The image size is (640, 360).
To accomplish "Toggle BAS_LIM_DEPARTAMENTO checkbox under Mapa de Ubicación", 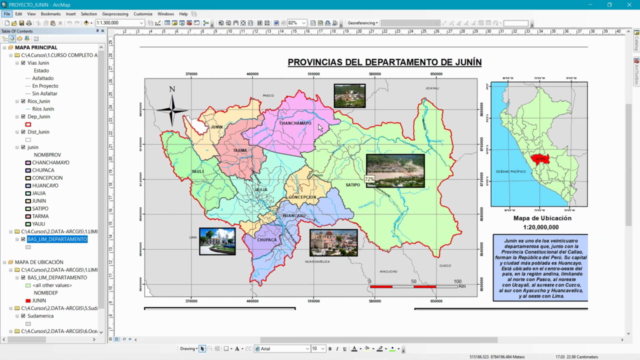I will pyautogui.click(x=23, y=278).
